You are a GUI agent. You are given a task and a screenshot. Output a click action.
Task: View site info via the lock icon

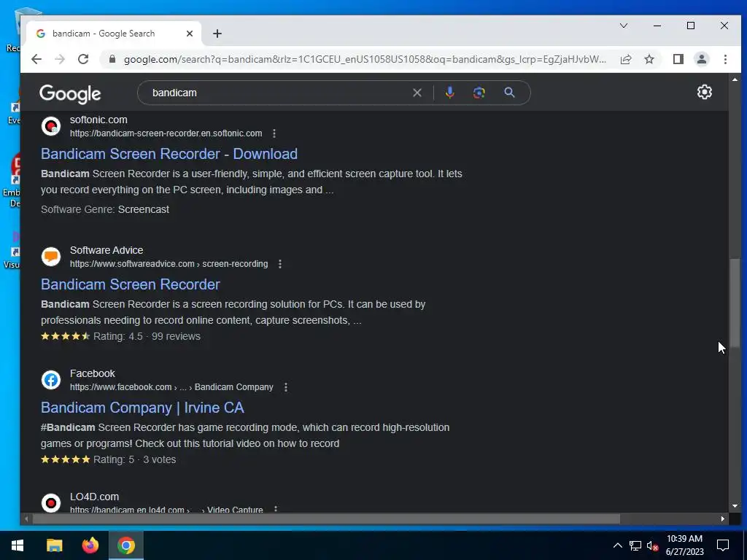(112, 59)
